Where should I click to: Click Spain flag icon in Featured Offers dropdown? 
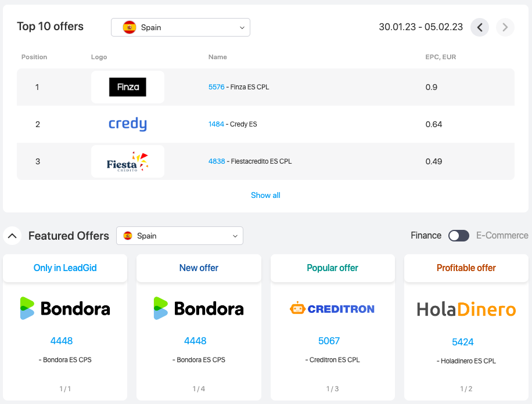tap(128, 236)
